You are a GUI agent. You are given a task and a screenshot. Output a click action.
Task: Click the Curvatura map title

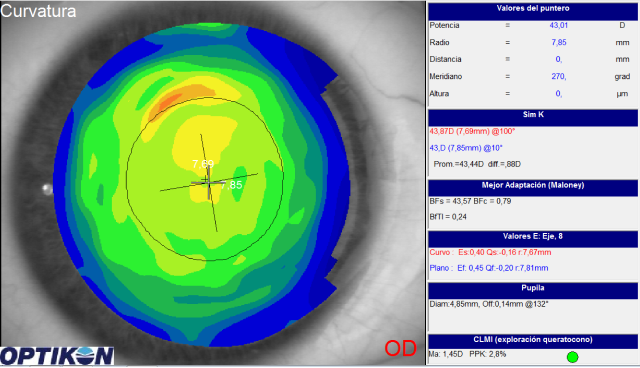tap(38, 11)
